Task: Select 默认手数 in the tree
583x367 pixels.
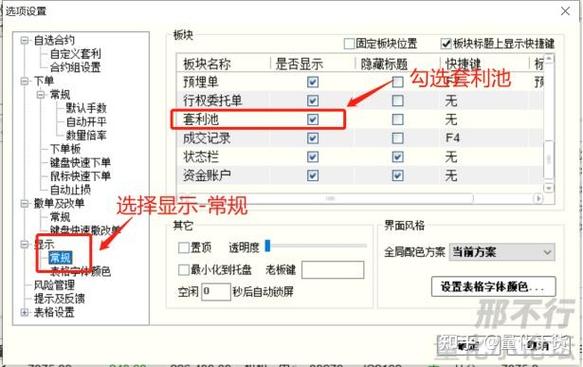Action: [86, 108]
